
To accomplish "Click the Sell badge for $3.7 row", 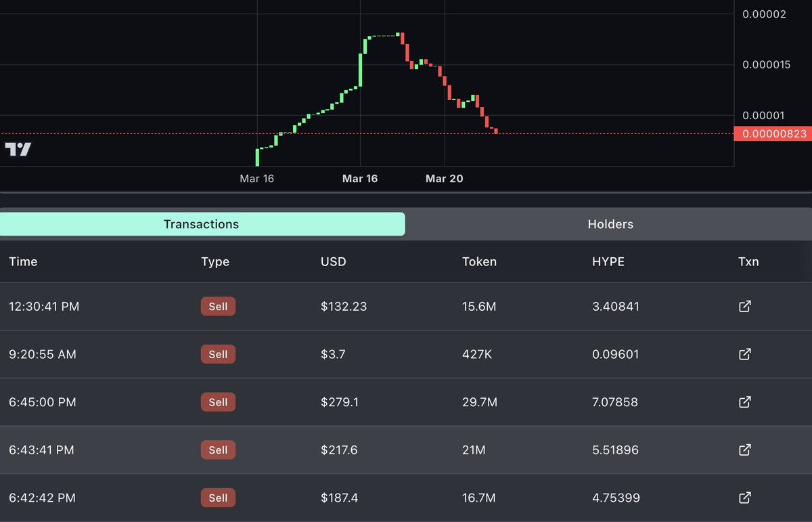I will point(218,354).
